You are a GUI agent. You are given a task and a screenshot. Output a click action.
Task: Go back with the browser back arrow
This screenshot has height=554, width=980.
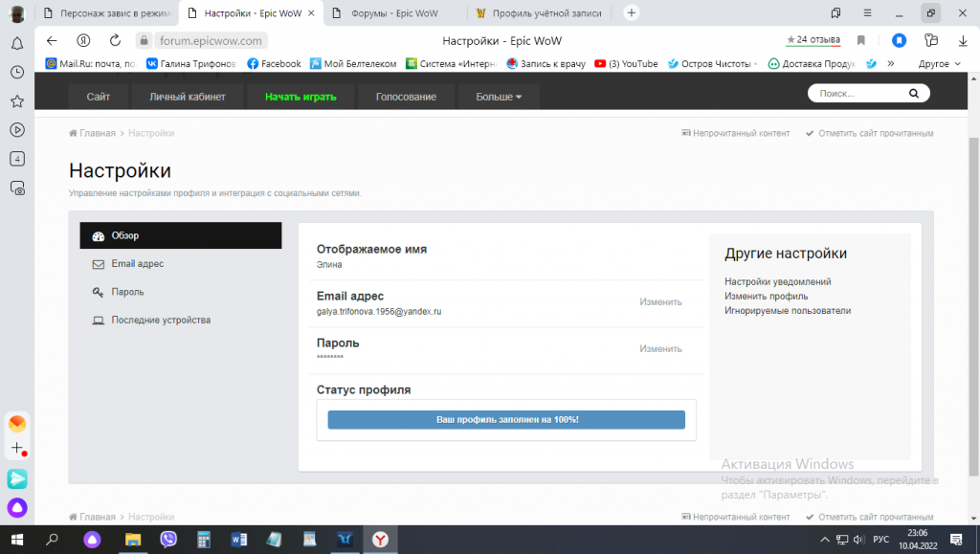pos(52,41)
